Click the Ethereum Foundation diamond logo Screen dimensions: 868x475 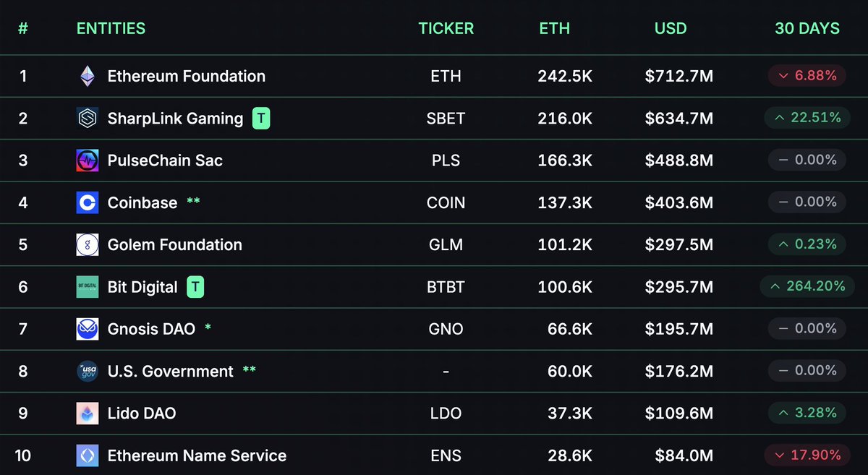tap(88, 76)
